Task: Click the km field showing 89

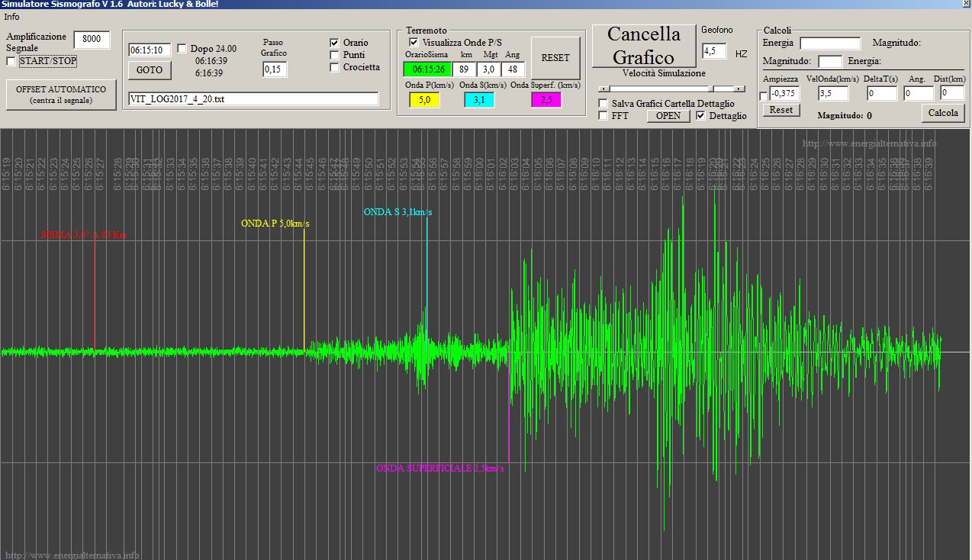Action: click(x=464, y=69)
